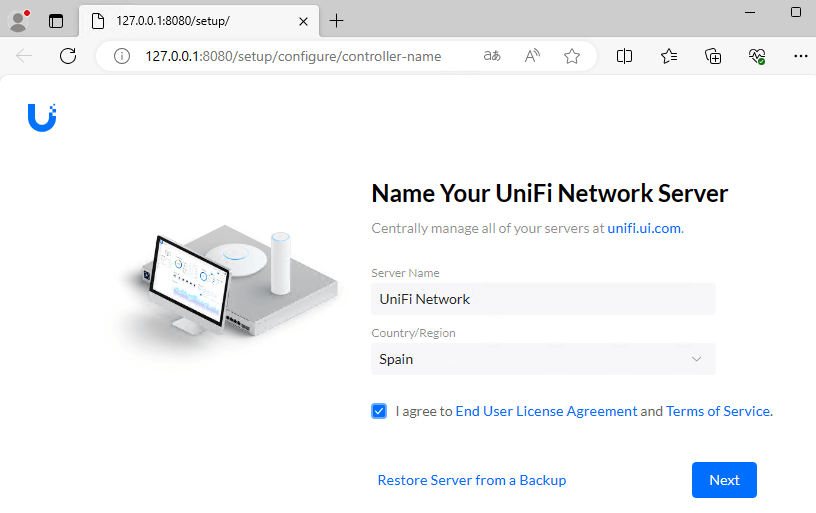This screenshot has height=513, width=816.
Task: Expand the Country/Region dropdown showing Spain
Action: coord(543,359)
